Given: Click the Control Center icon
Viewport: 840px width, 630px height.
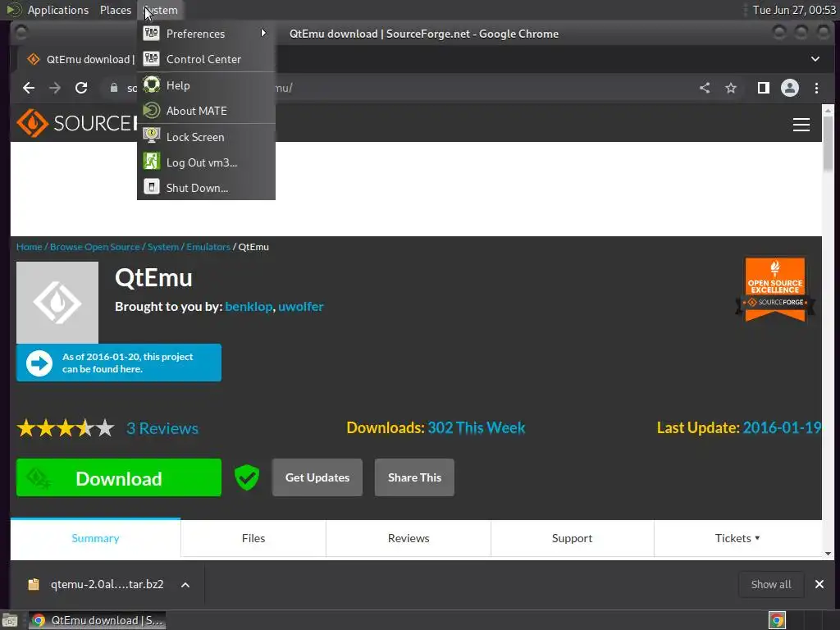Looking at the screenshot, I should click(x=152, y=59).
